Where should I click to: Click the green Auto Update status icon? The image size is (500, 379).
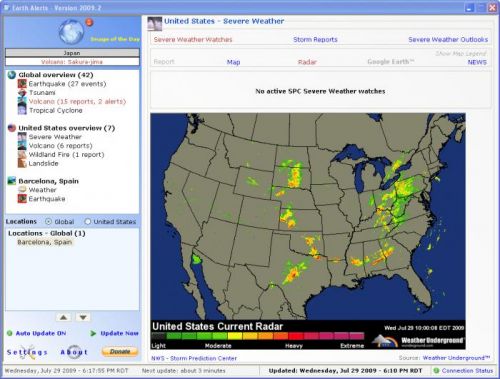[10, 333]
